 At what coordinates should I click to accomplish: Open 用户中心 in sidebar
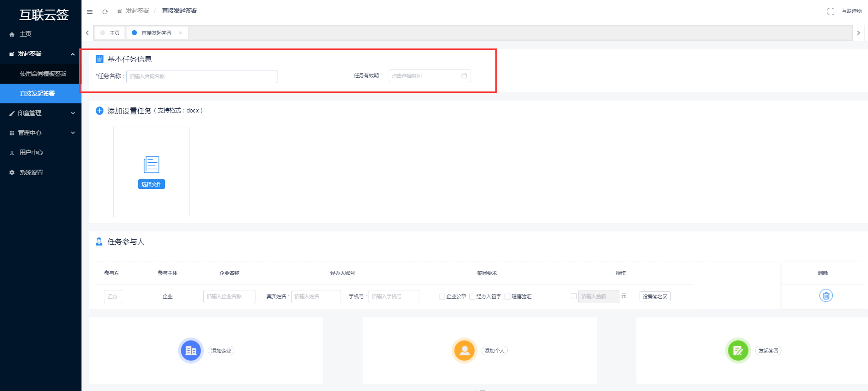click(x=41, y=152)
